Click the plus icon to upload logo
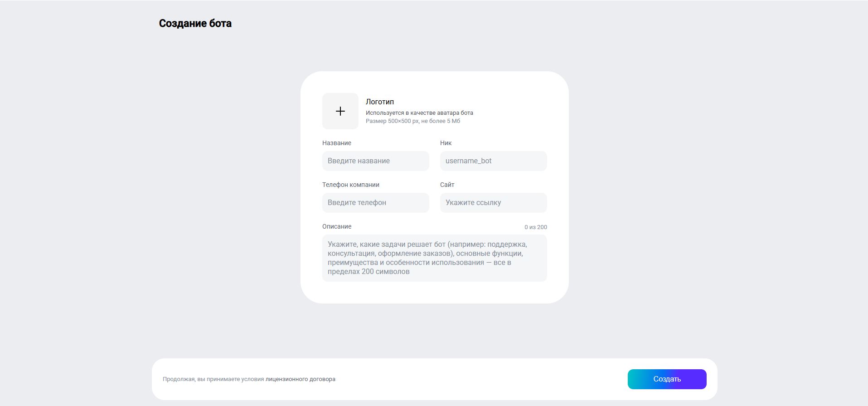This screenshot has width=868, height=406. pos(340,111)
